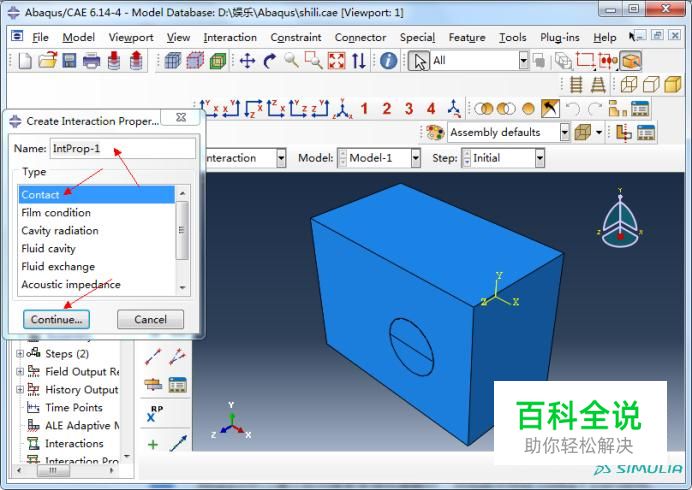Create reference point RP tool
Image resolution: width=692 pixels, height=490 pixels.
[154, 414]
